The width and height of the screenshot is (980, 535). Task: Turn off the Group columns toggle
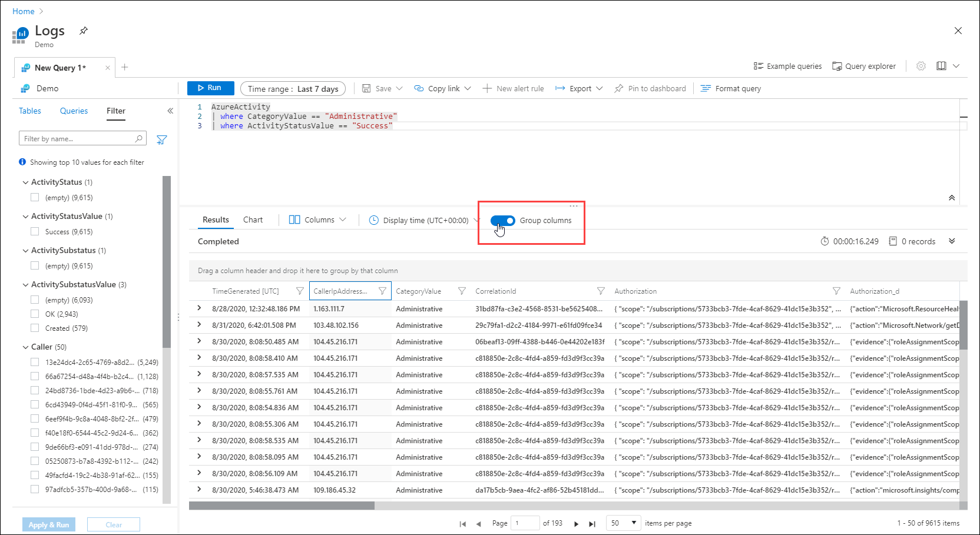[502, 220]
